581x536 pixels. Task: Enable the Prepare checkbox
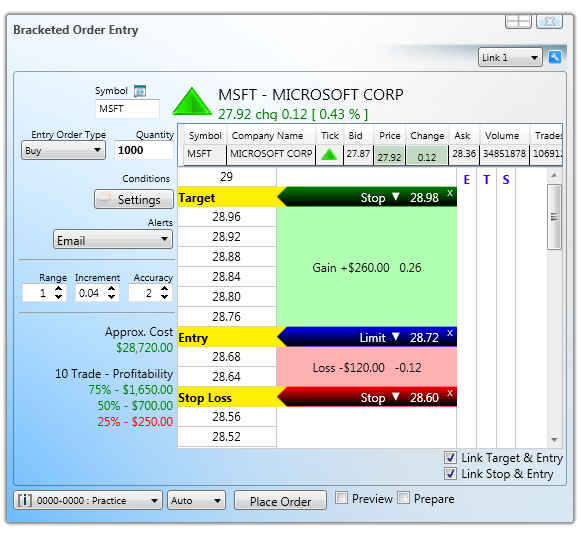[404, 497]
